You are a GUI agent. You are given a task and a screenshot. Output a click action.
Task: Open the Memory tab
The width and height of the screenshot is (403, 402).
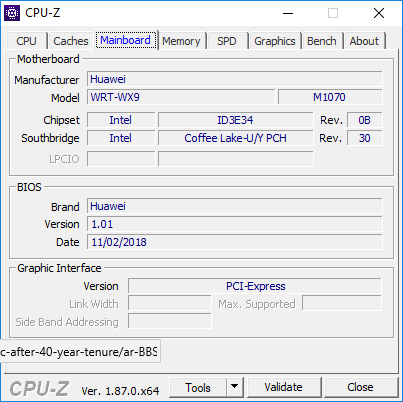pos(181,41)
